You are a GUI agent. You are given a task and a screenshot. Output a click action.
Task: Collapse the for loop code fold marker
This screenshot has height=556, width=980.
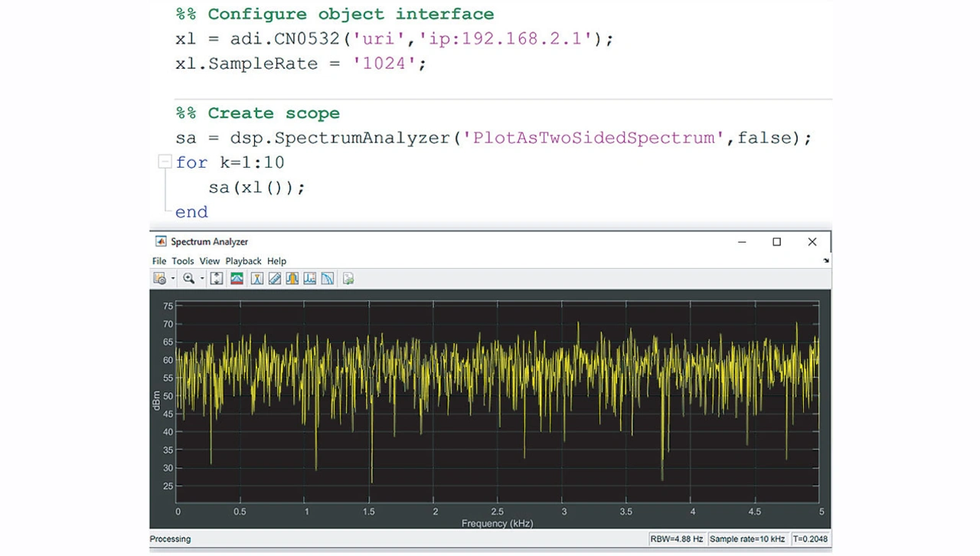point(165,162)
